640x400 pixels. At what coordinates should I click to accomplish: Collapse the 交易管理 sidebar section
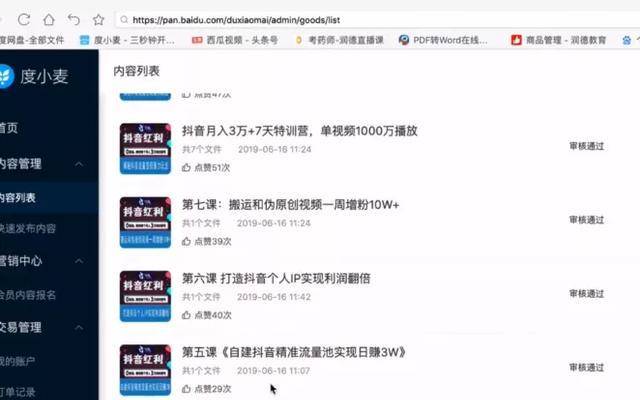coord(79,327)
